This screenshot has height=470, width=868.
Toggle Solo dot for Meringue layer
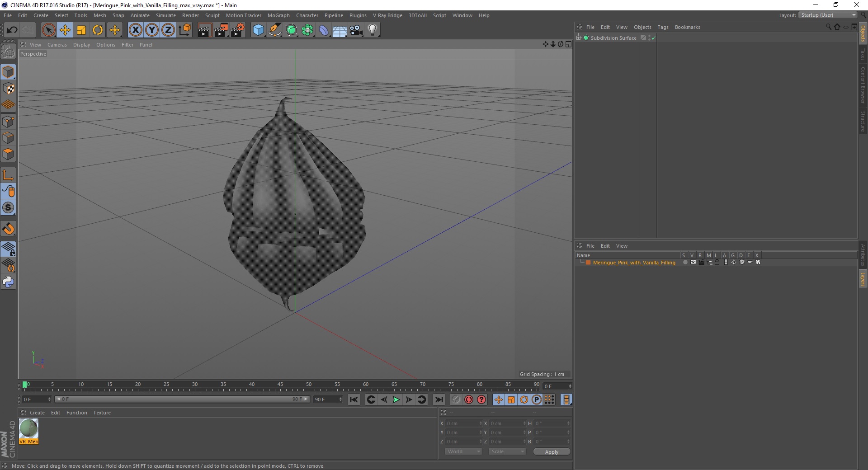685,262
